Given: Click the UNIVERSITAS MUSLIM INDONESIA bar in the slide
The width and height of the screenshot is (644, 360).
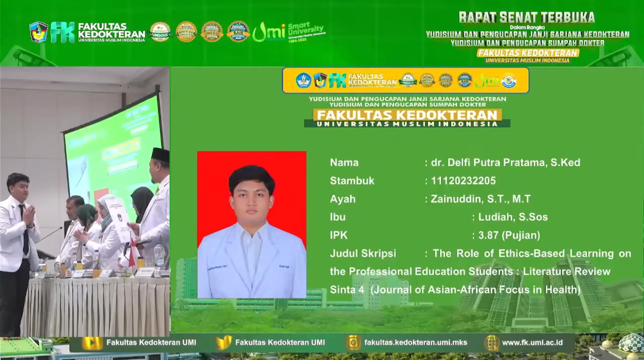Looking at the screenshot, I should click(x=407, y=124).
